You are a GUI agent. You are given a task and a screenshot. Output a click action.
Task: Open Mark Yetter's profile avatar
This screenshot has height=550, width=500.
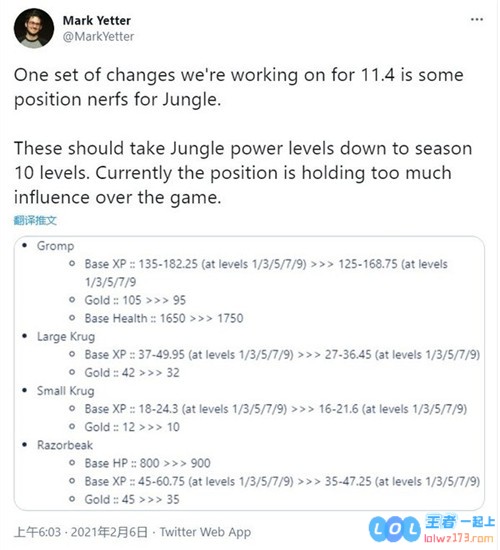click(x=34, y=28)
